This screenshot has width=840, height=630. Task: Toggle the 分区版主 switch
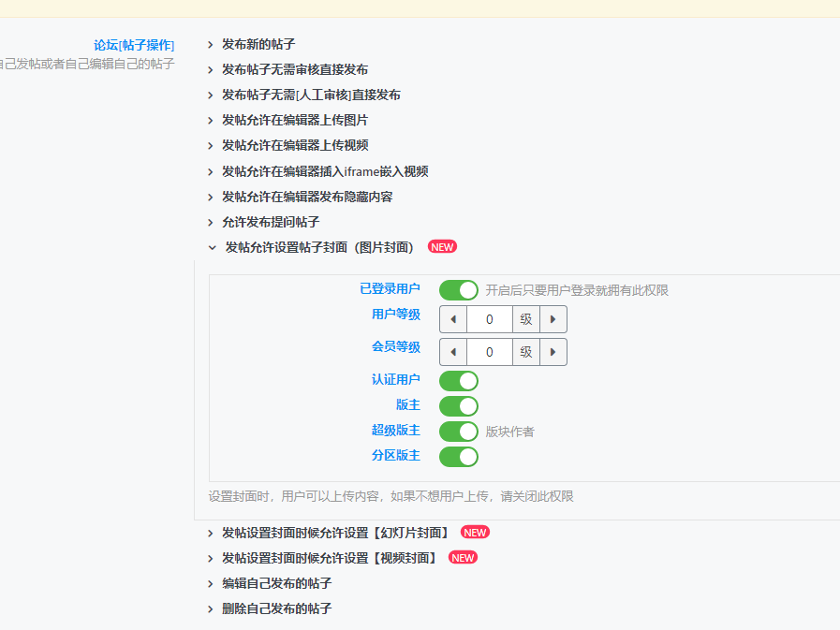(x=458, y=456)
